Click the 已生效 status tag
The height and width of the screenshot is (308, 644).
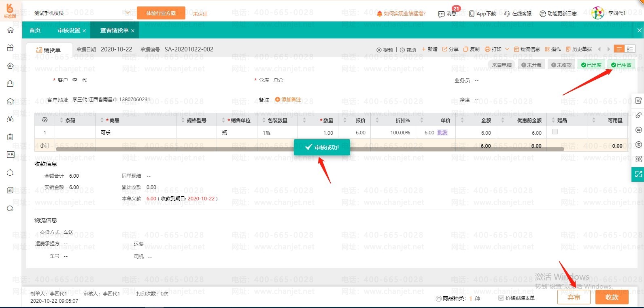[x=621, y=65]
